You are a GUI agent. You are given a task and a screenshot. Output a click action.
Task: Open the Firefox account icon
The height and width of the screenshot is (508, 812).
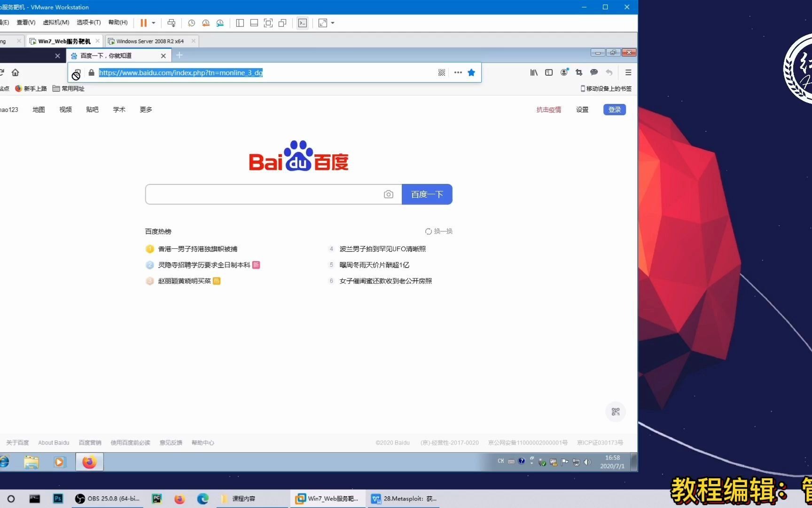coord(564,72)
